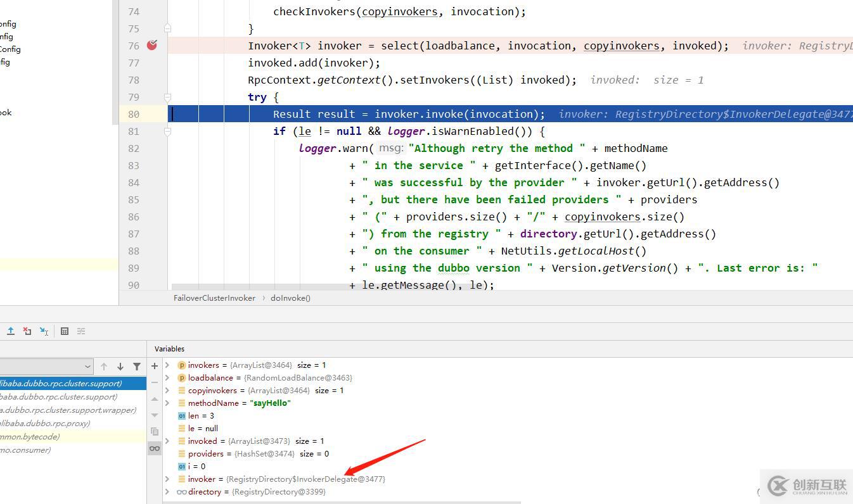Viewport: 853px width, 504px height.
Task: Toggle the breakpoint on line 76
Action: point(152,46)
